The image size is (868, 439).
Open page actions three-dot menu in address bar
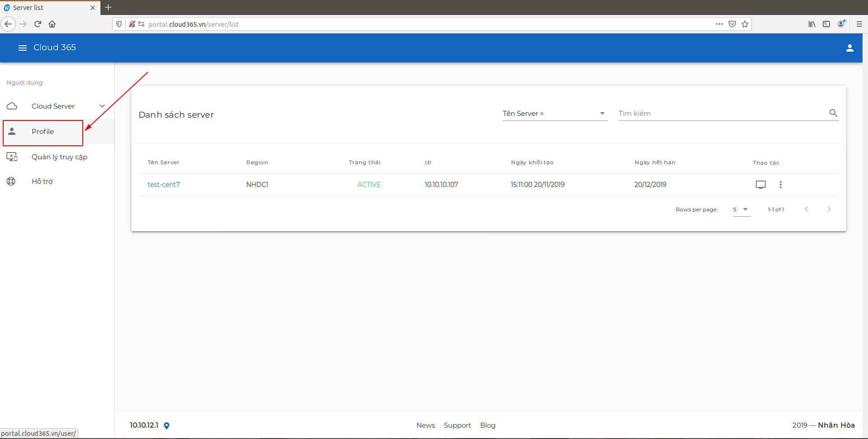(720, 24)
